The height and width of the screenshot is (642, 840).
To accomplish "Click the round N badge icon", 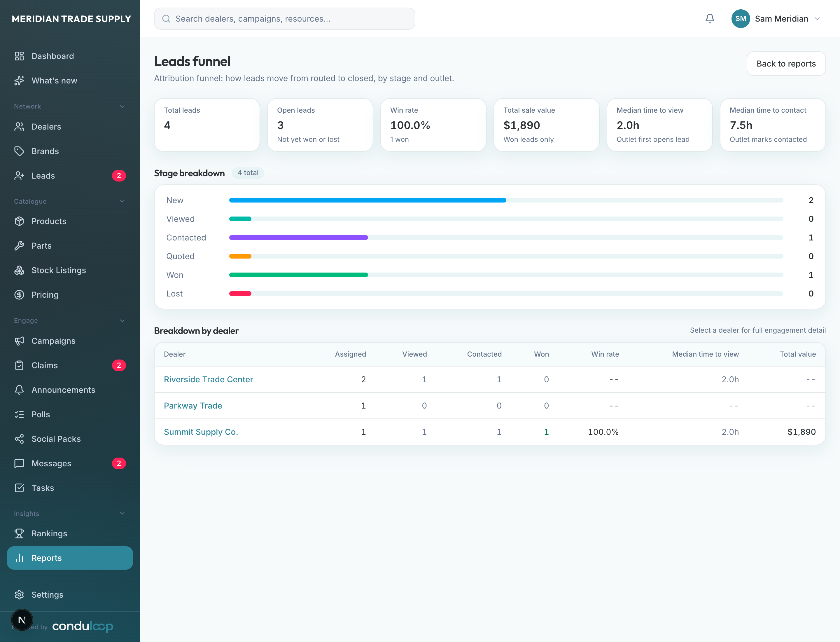I will pyautogui.click(x=22, y=620).
